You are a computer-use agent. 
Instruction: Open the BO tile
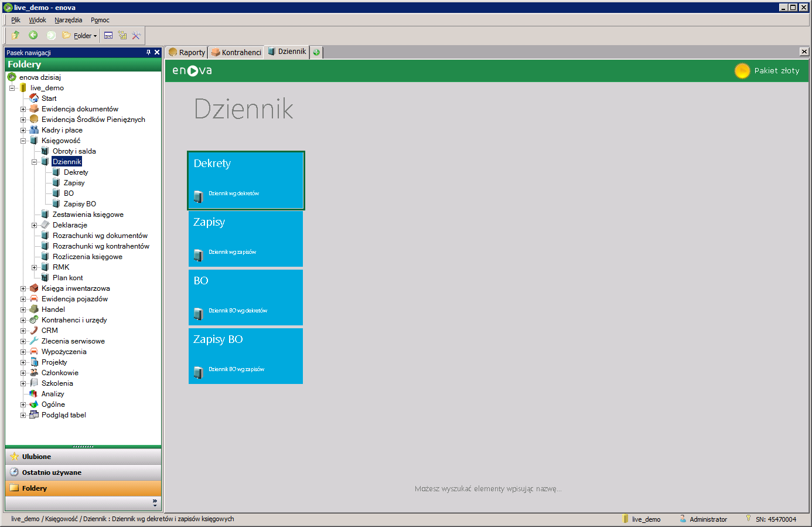246,297
